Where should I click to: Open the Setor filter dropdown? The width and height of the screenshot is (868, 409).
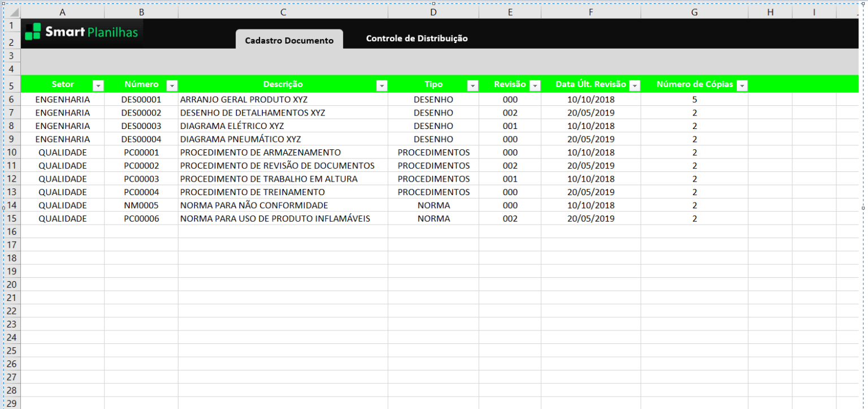pos(98,85)
